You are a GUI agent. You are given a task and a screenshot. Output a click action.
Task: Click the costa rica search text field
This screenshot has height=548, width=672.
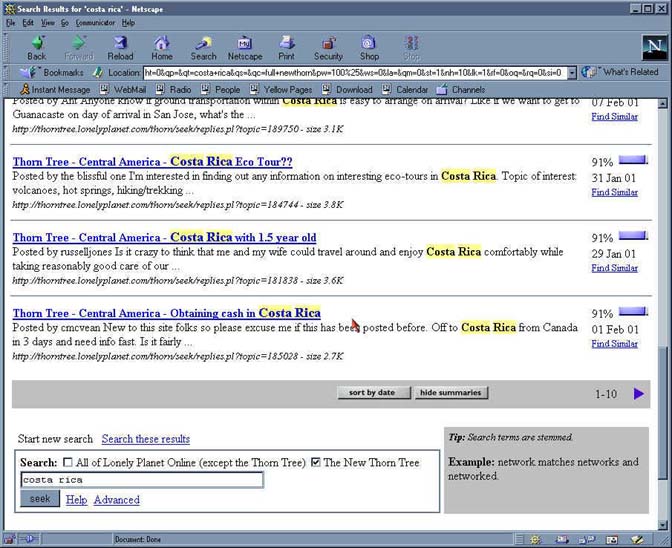tap(142, 480)
